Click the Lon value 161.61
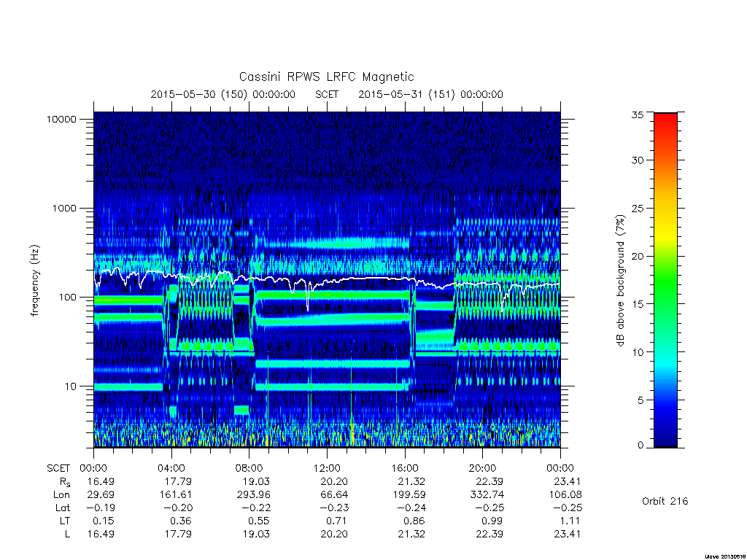Image resolution: width=747 pixels, height=560 pixels. coord(176,495)
